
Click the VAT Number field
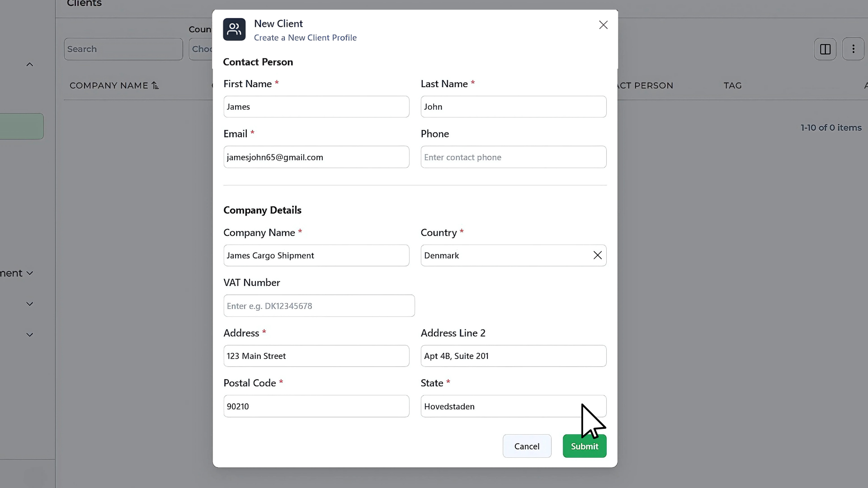pyautogui.click(x=319, y=306)
